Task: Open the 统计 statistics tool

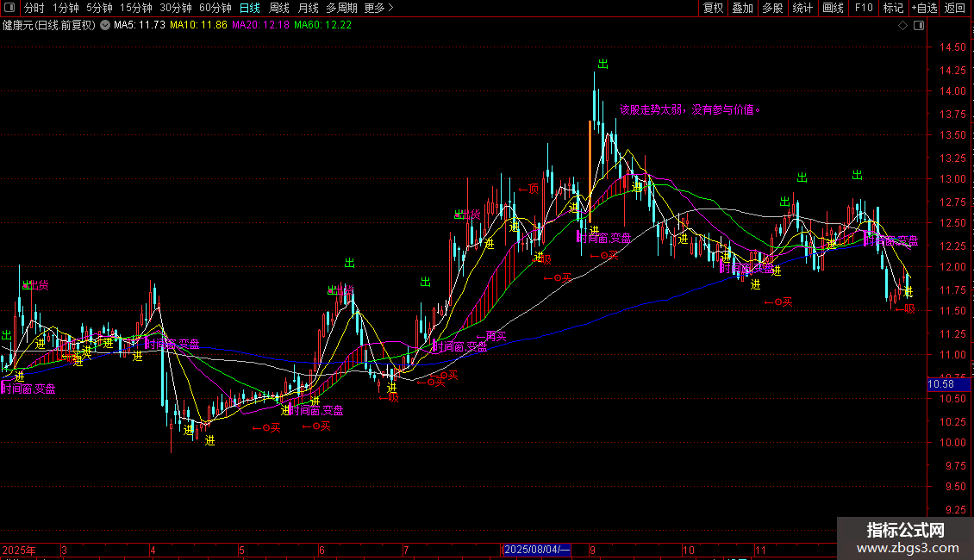Action: coord(802,8)
